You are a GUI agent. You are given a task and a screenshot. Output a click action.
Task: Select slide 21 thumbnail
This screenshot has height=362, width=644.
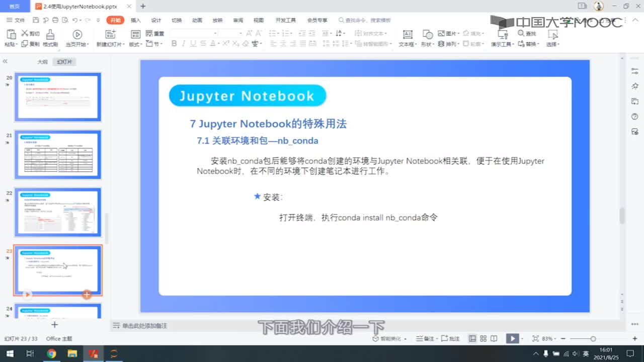tap(58, 154)
